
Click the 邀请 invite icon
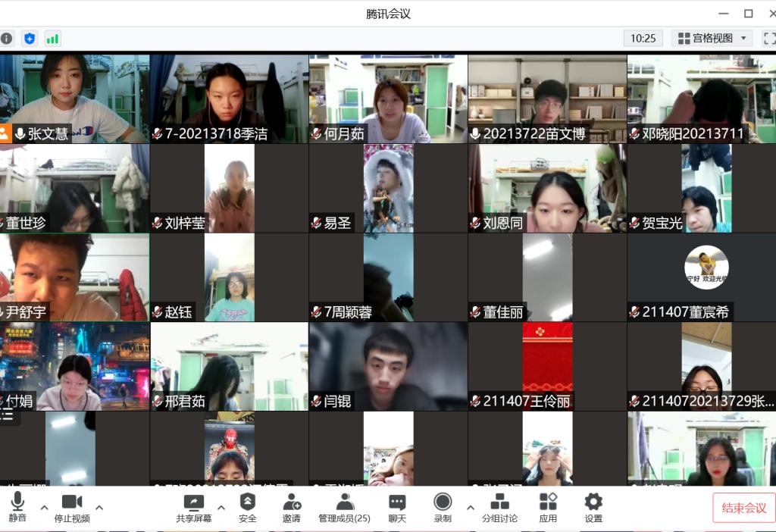pyautogui.click(x=292, y=507)
